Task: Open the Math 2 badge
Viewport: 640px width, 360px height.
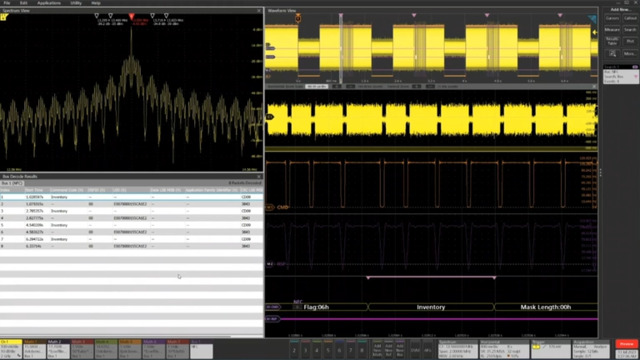Action: click(59, 349)
